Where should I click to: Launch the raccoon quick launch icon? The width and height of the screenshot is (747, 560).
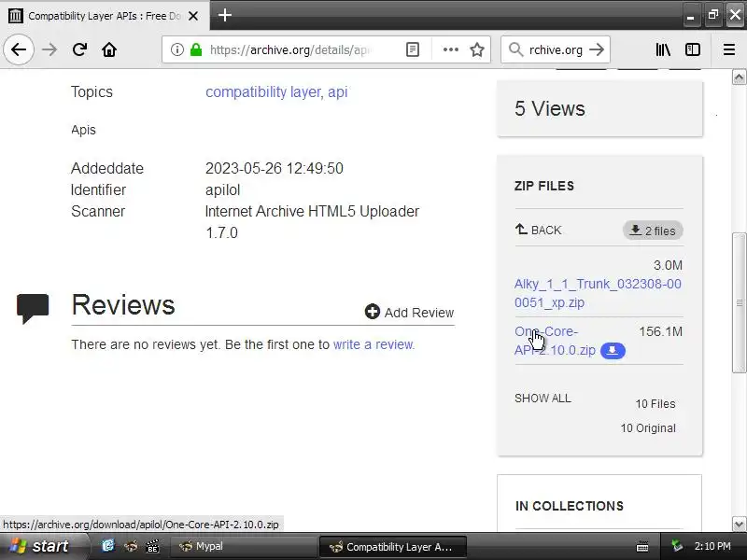tap(131, 546)
